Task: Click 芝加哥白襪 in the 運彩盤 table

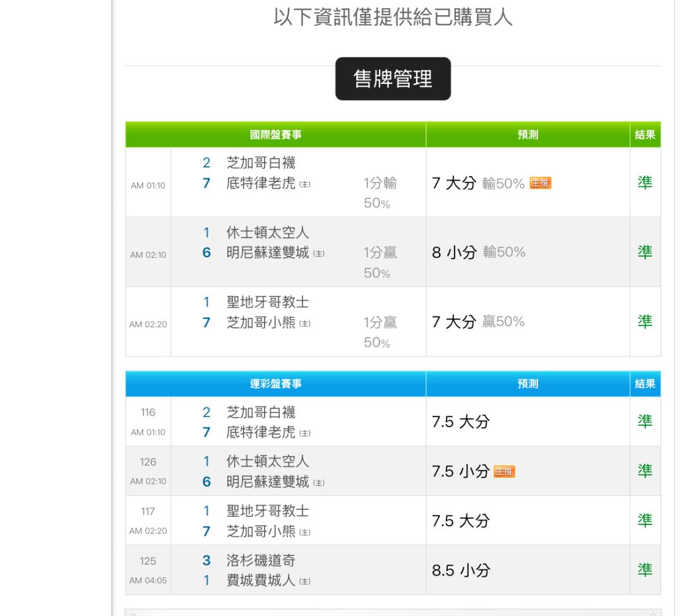Action: pyautogui.click(x=261, y=412)
